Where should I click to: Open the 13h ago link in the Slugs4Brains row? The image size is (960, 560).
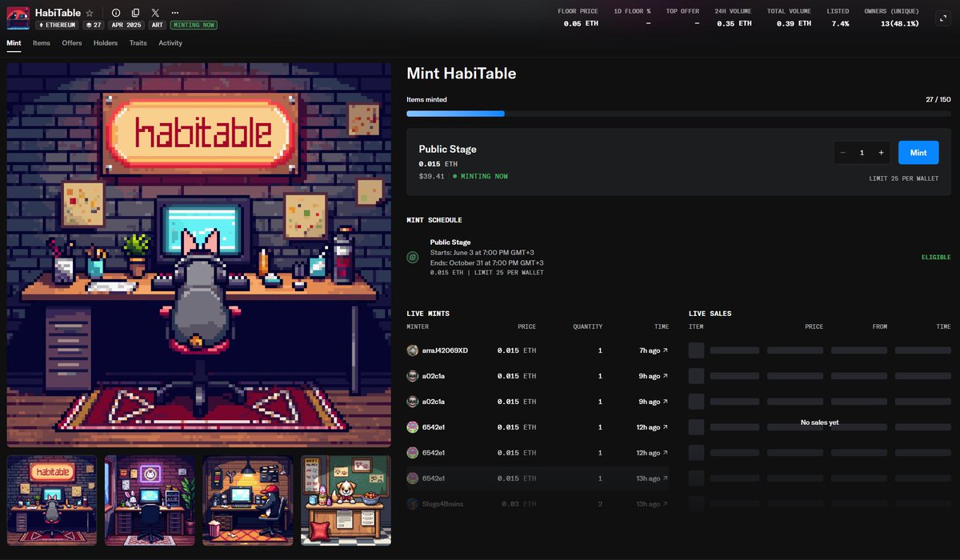(651, 504)
